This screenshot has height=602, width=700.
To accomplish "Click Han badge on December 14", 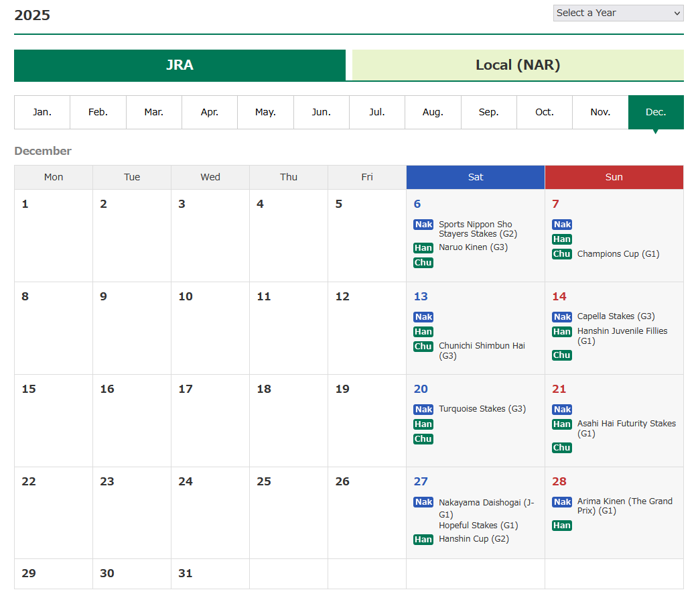I will click(x=562, y=332).
